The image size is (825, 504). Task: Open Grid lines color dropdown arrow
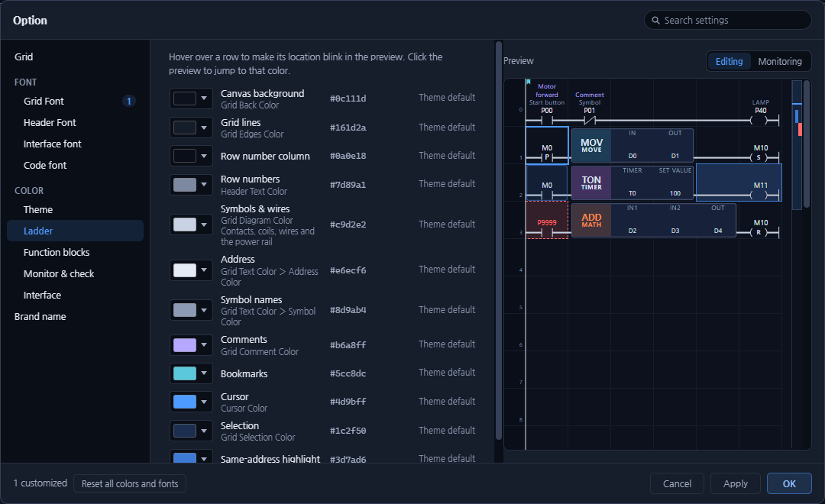pos(204,127)
